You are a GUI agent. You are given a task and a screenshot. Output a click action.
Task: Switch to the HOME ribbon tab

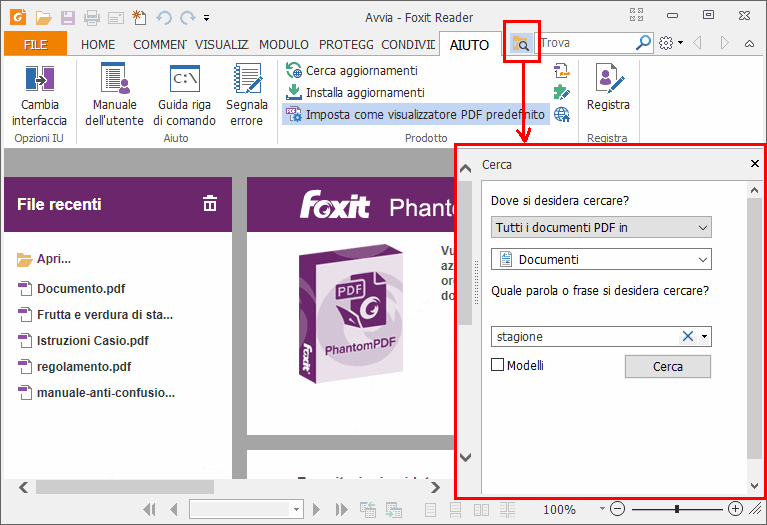[98, 45]
